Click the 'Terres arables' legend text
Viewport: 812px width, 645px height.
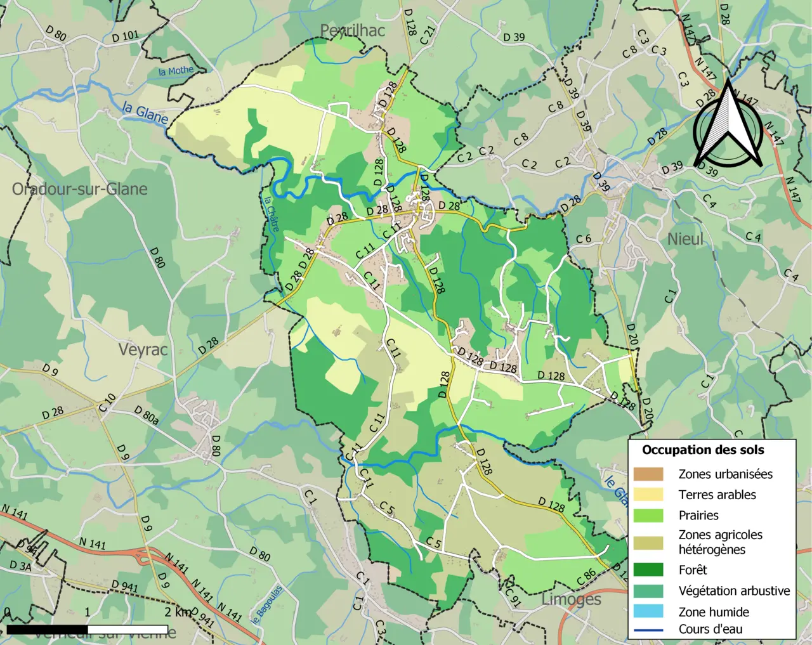coord(717,495)
